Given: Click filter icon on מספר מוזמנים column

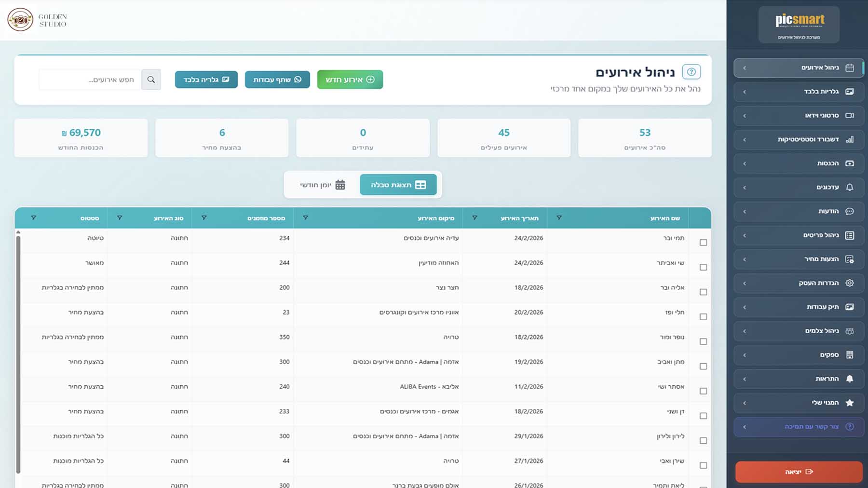Looking at the screenshot, I should (x=204, y=218).
